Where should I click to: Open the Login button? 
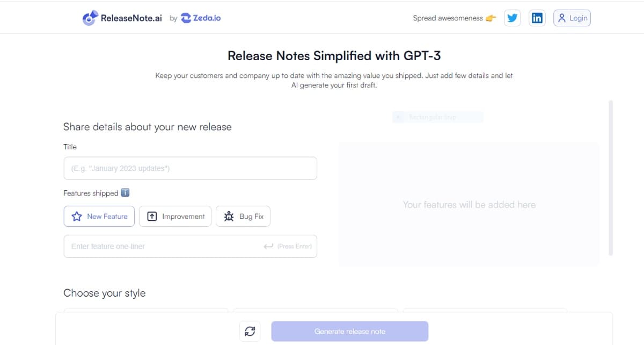pos(572,18)
